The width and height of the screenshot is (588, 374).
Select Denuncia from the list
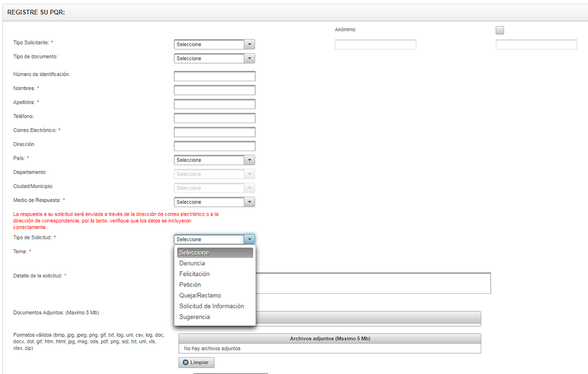[192, 264]
